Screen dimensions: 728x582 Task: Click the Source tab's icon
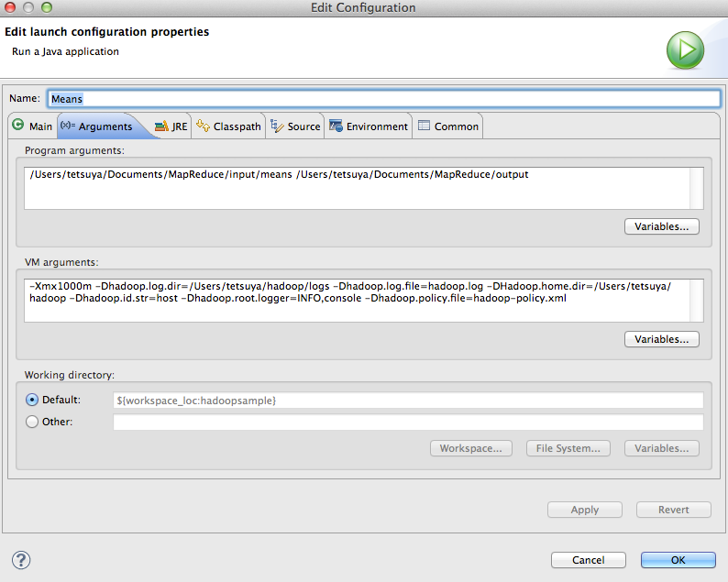click(277, 126)
